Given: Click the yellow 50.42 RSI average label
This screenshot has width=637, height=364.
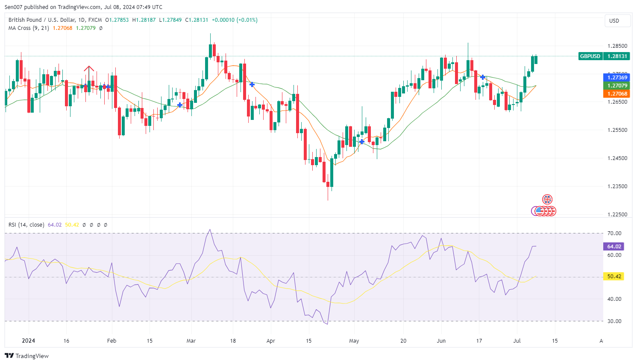Looking at the screenshot, I should coord(614,277).
